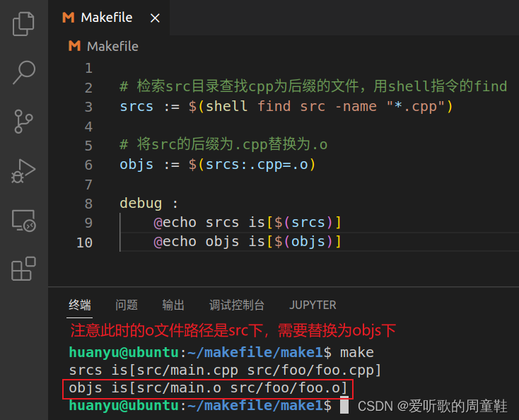Screen dimensions: 519x420
Task: Click the '$(srcs:.cpp=.o)' expression
Action: 252,165
